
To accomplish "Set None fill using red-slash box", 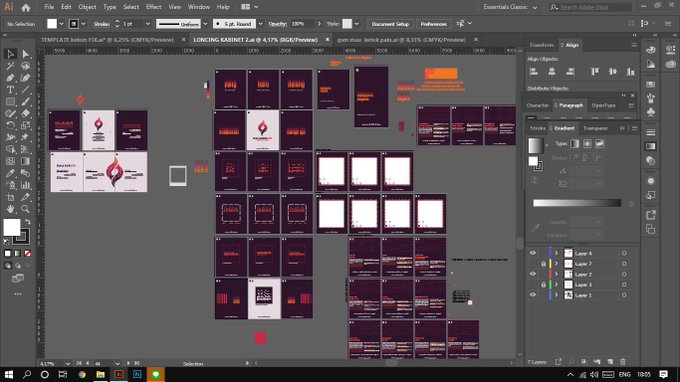I will point(27,253).
